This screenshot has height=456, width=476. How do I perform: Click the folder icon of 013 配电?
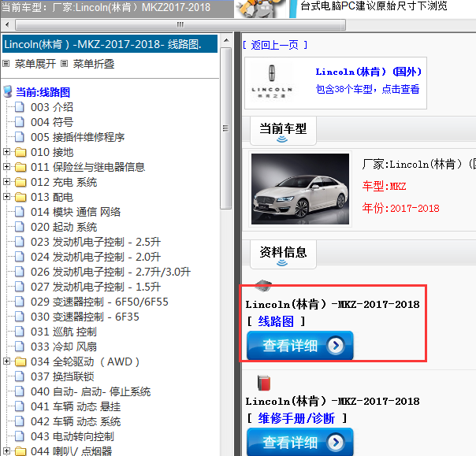pos(20,197)
